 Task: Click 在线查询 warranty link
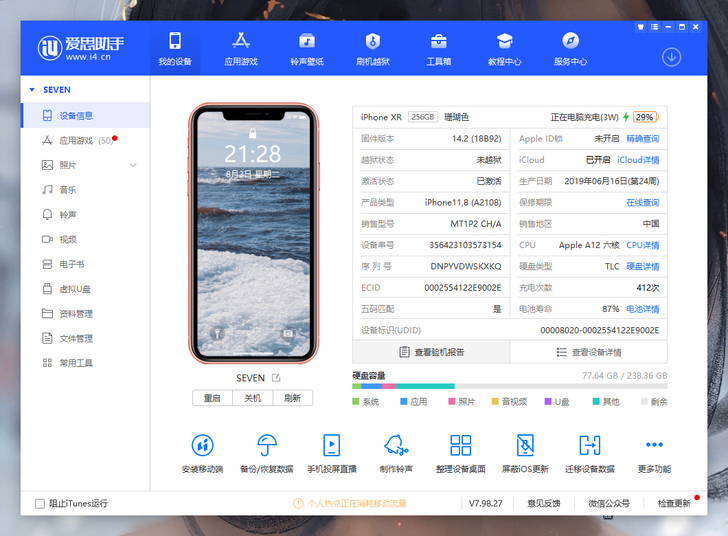[x=643, y=203]
